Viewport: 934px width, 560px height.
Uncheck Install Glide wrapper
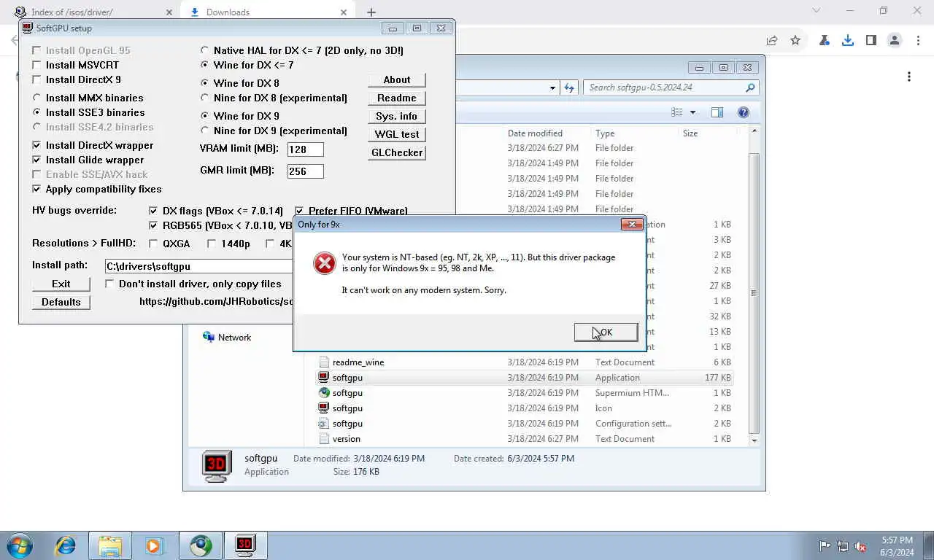[36, 160]
